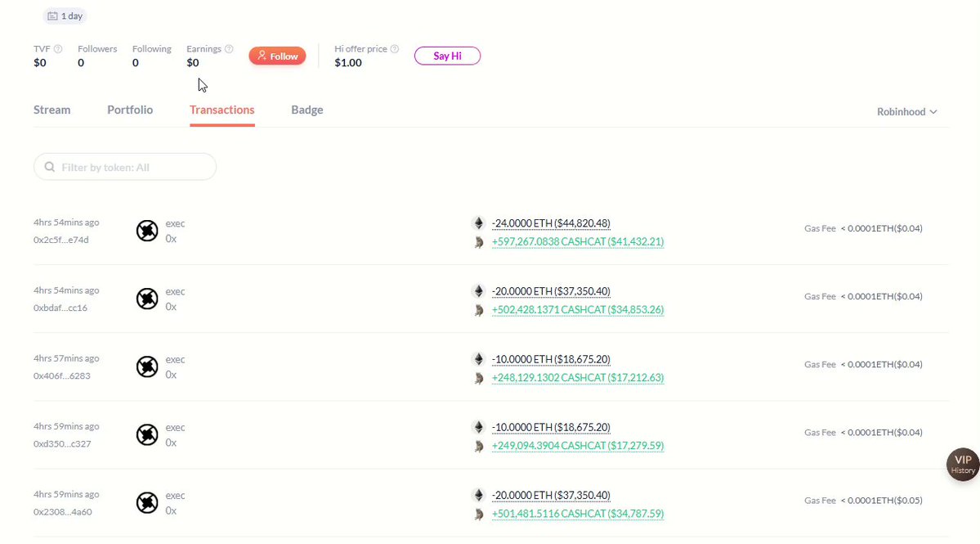Click the Following count label
Image resolution: width=980 pixels, height=544 pixels.
coord(151,49)
